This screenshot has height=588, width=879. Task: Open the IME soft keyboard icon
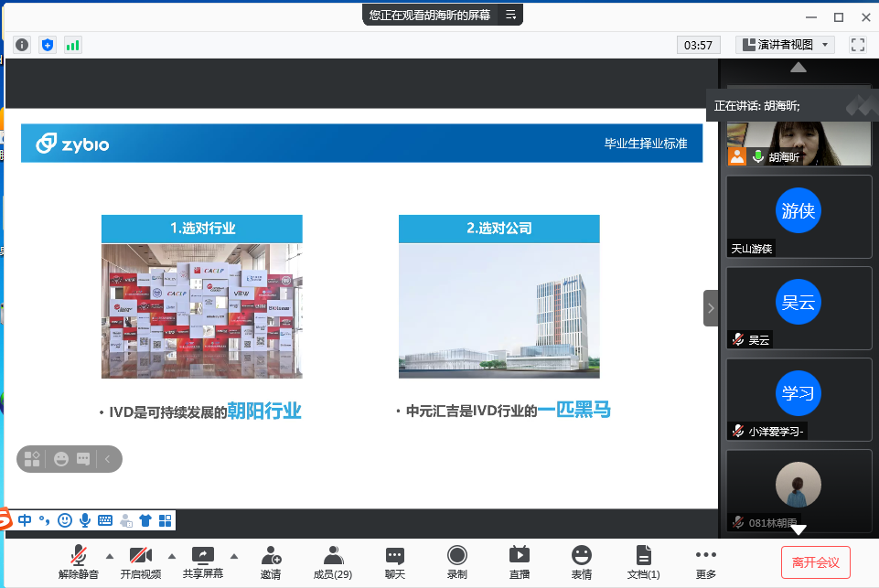click(105, 520)
